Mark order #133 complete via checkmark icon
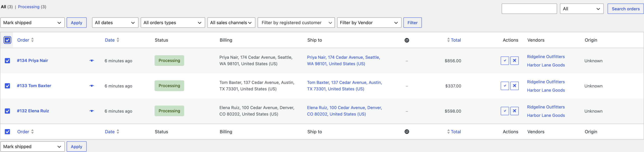 pyautogui.click(x=505, y=86)
